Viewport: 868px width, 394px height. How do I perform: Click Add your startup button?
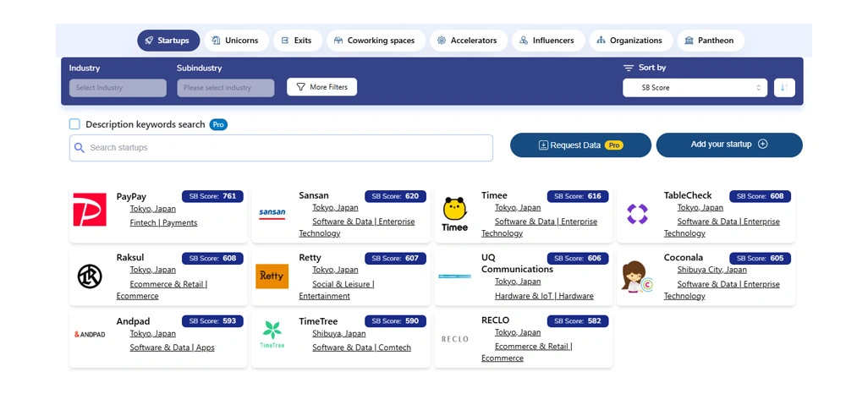pos(729,145)
